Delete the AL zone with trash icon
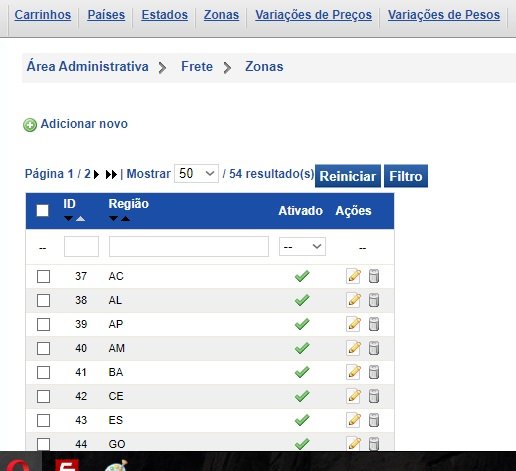 (x=374, y=300)
